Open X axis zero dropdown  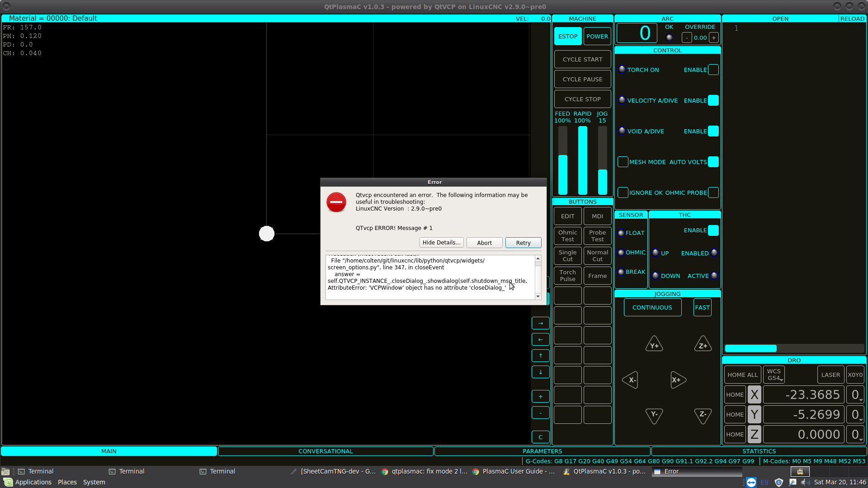click(855, 394)
